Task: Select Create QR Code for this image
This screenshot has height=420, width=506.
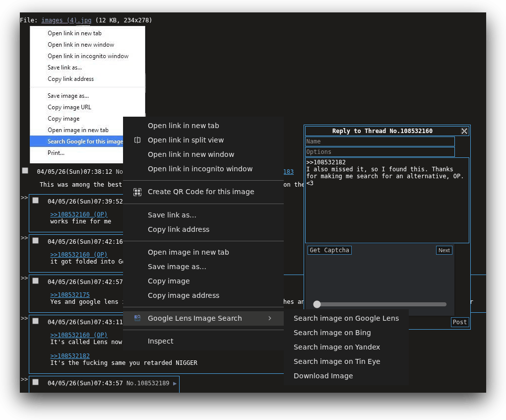Action: coord(203,192)
